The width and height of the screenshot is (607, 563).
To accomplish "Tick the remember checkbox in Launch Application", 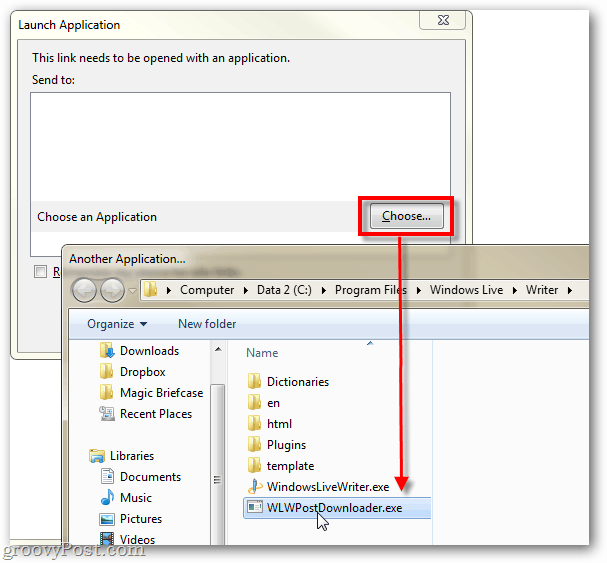I will (x=40, y=271).
